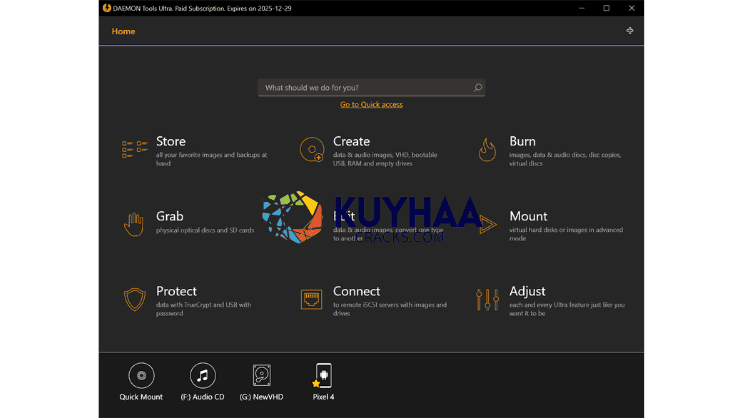743x418 pixels.
Task: Select the (F:) Audio CD drive icon
Action: [x=203, y=375]
